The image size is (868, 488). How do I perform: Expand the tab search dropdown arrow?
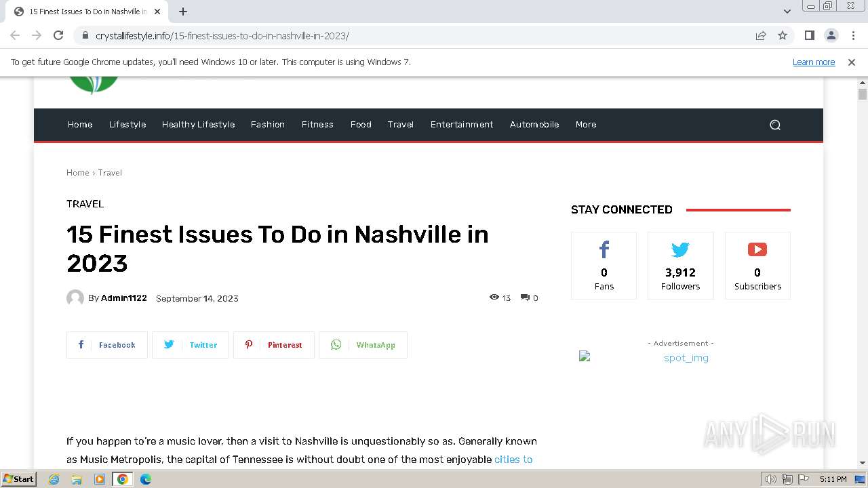[x=787, y=12]
